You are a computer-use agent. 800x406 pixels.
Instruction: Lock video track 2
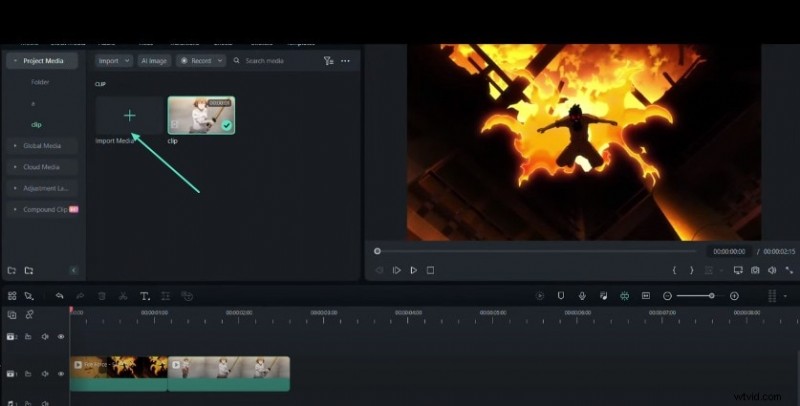tap(28, 337)
